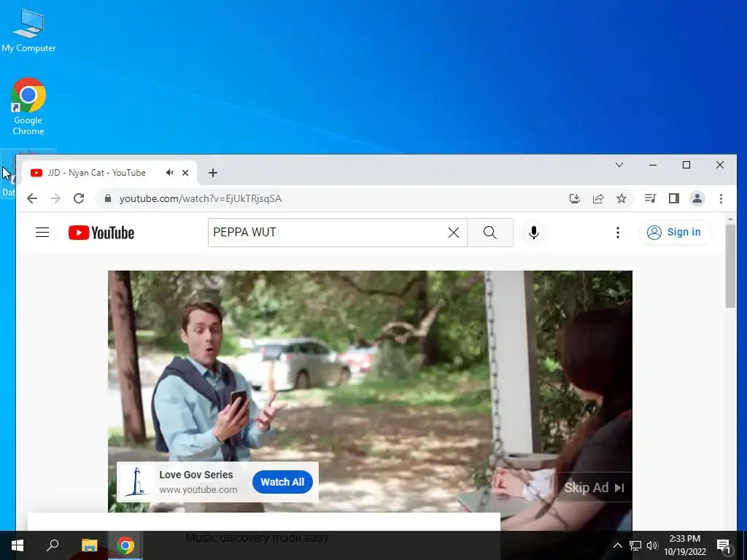The width and height of the screenshot is (747, 560).
Task: Click the Love Gov Series ad title
Action: tap(196, 475)
